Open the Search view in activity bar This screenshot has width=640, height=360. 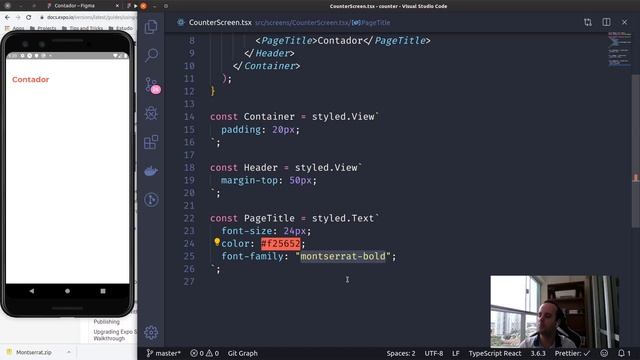pos(151,55)
